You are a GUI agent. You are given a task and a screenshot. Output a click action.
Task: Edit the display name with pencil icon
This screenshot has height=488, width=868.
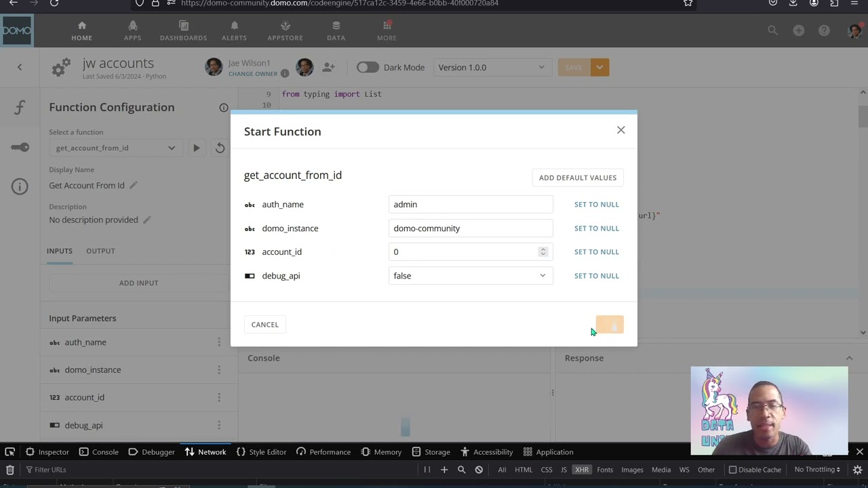[134, 185]
